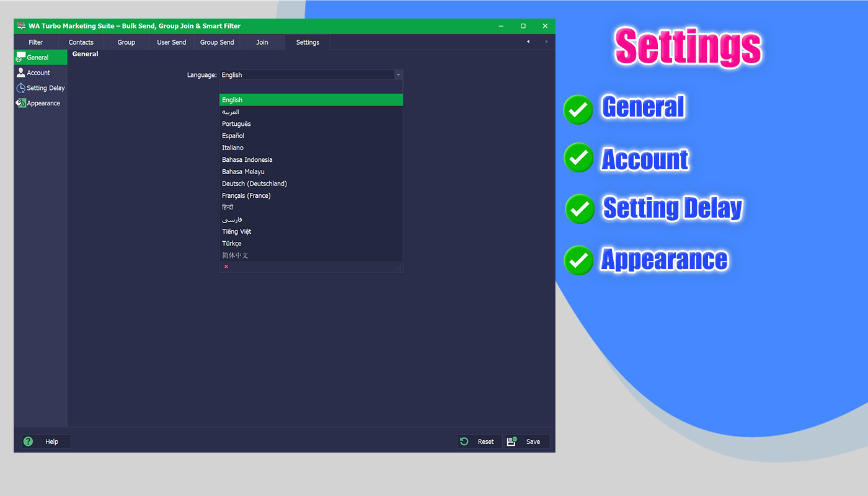Click the Help question mark icon
868x496 pixels.
pos(28,441)
